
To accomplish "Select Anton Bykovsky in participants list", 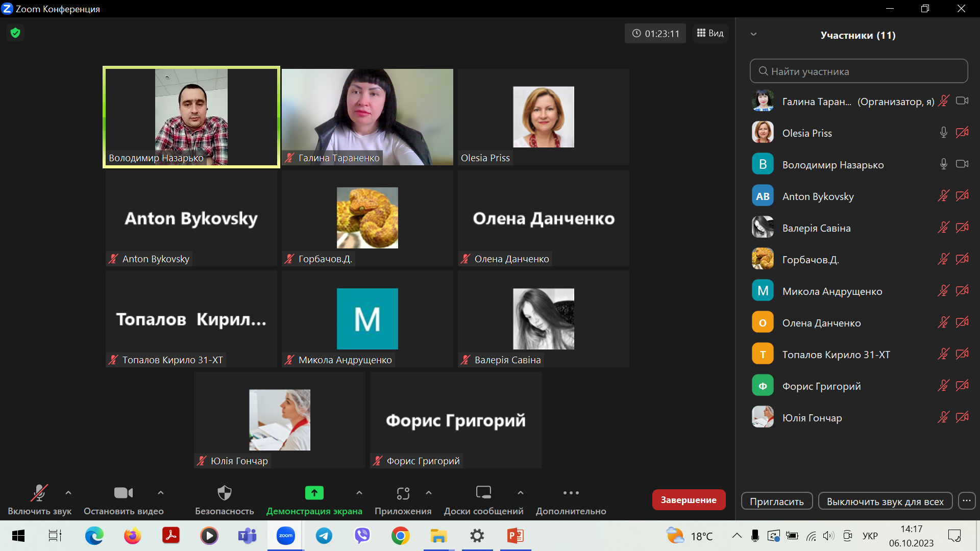I will (x=818, y=196).
